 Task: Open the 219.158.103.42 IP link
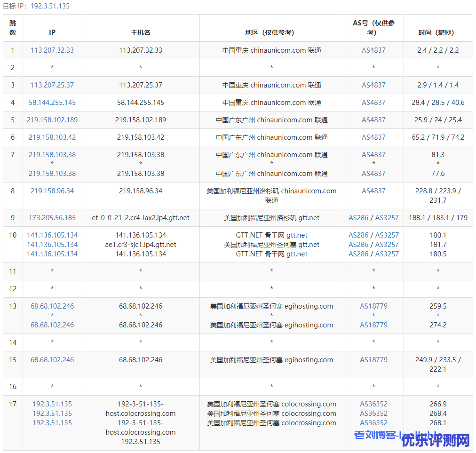(52, 137)
